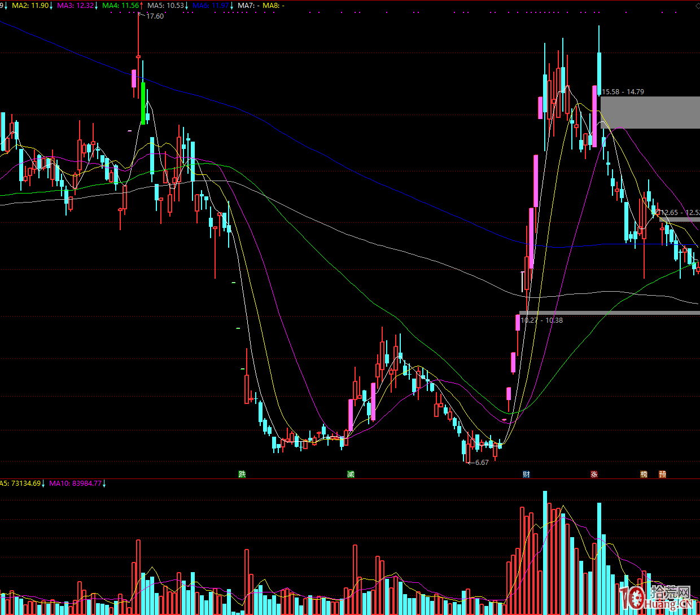This screenshot has height=615, width=700.
Task: Open the blue 财 financial report marker
Action: 526,474
